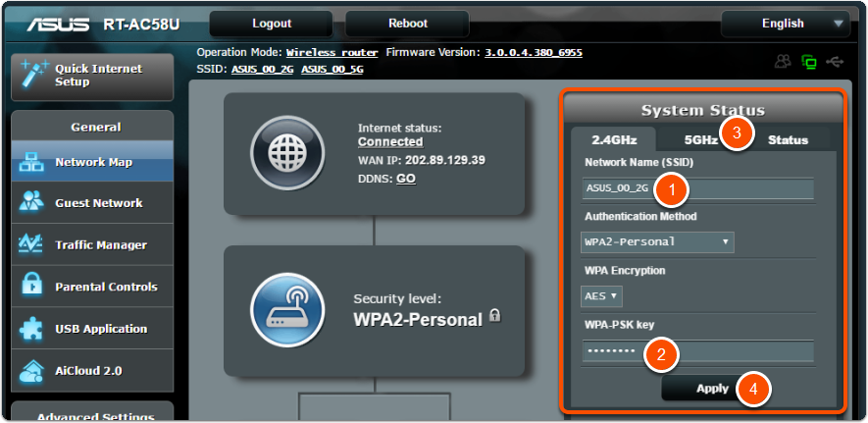Click the Network Map sidebar icon

click(32, 162)
